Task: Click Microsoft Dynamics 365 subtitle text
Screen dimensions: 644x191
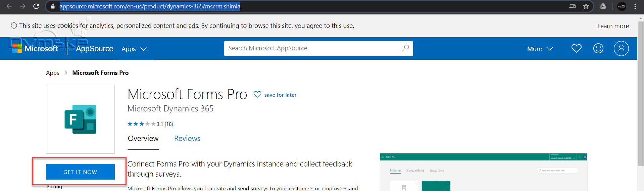Action: coord(170,109)
